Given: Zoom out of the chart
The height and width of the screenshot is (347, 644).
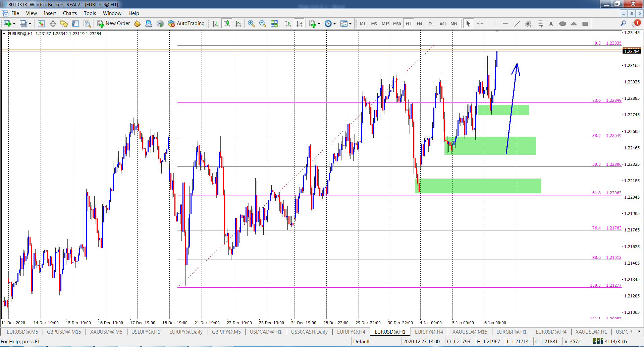Looking at the screenshot, I should coord(263,23).
